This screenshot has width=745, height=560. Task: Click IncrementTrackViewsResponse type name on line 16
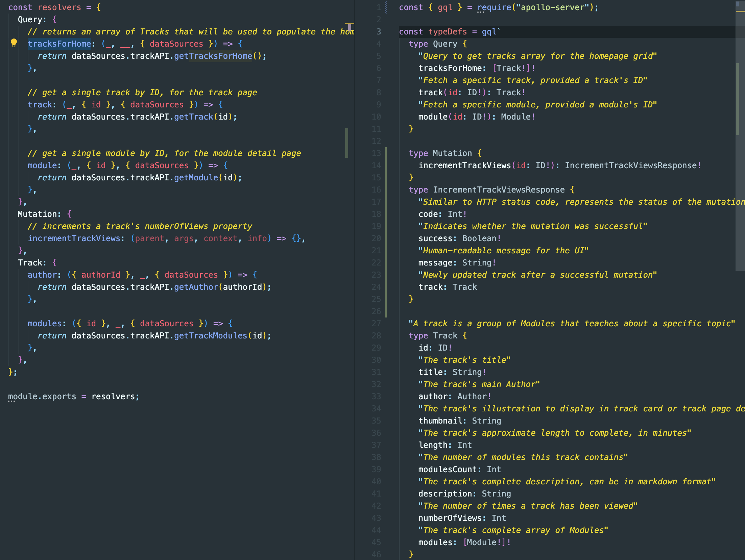(x=499, y=190)
